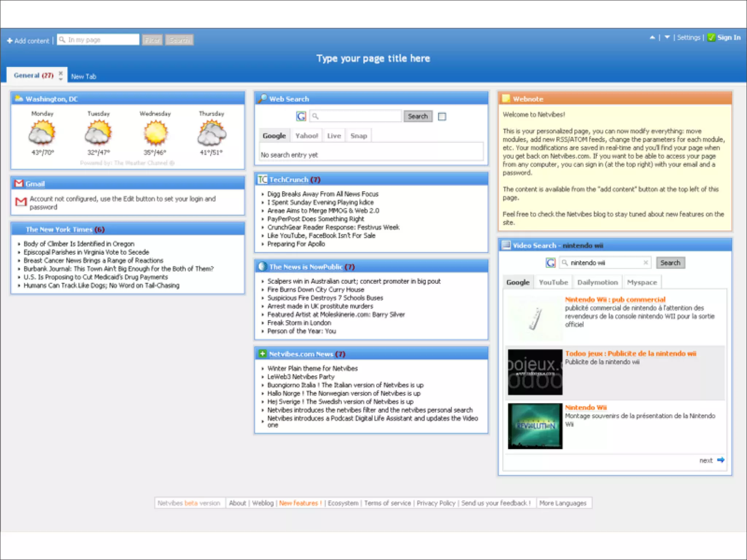
Task: Select the Snap tab in Web Search
Action: click(x=359, y=136)
